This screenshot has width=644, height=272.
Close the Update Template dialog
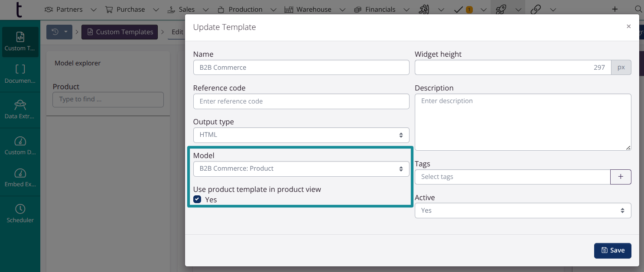(x=628, y=26)
